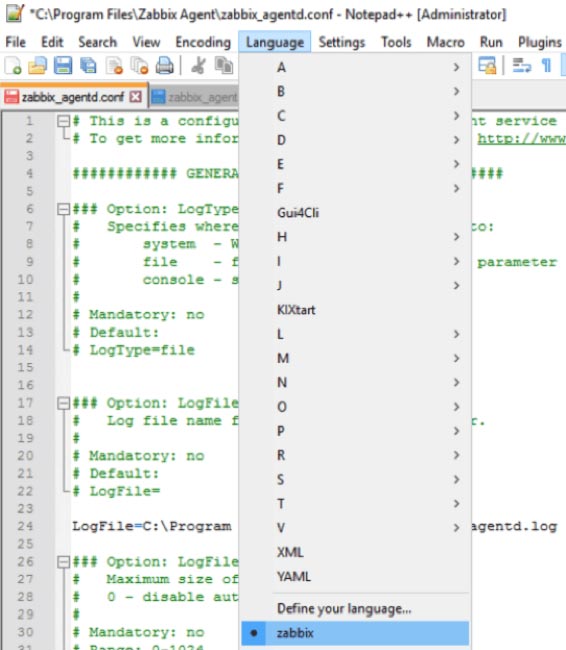This screenshot has width=566, height=650.
Task: Click the '# LogType=file' text line
Action: (134, 350)
